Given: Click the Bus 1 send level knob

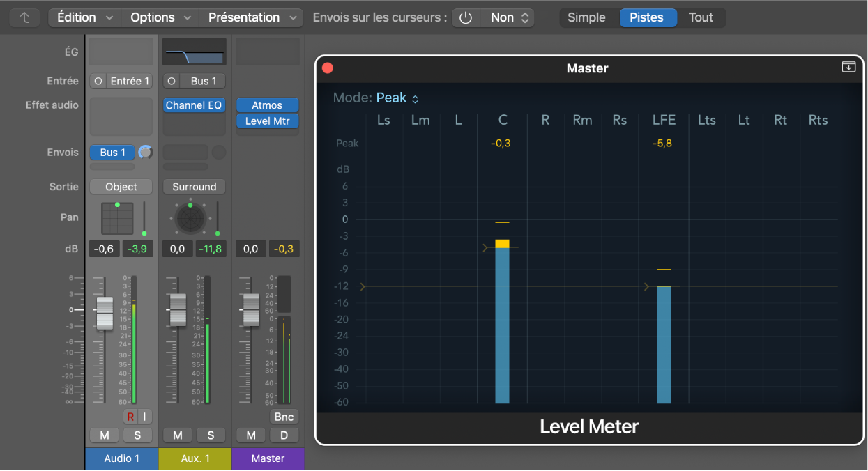Looking at the screenshot, I should pyautogui.click(x=145, y=153).
